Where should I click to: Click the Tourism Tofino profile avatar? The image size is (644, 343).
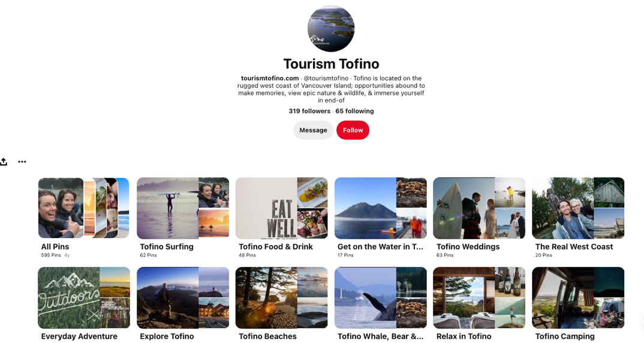(331, 28)
